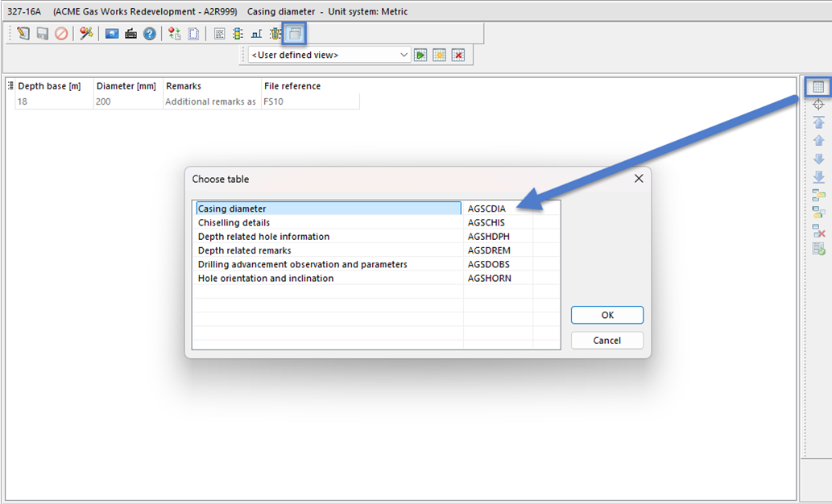Viewport: 832px width, 504px height.
Task: Click the Diameter [mm] column header
Action: [126, 86]
